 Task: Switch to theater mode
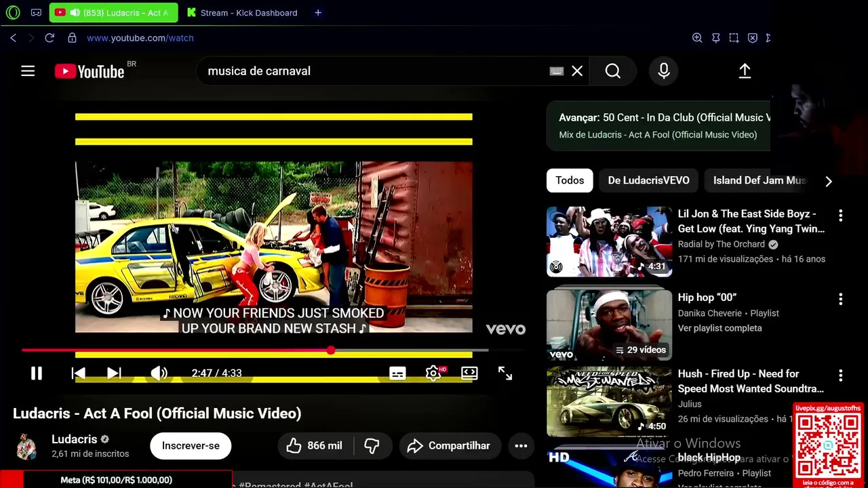(x=469, y=373)
